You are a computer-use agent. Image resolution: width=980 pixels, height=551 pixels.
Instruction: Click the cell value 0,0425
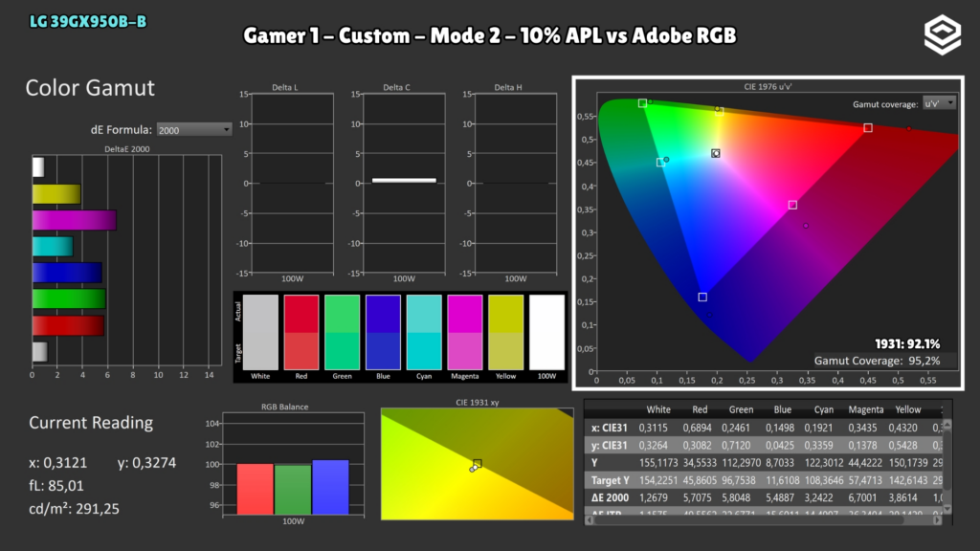pyautogui.click(x=779, y=446)
